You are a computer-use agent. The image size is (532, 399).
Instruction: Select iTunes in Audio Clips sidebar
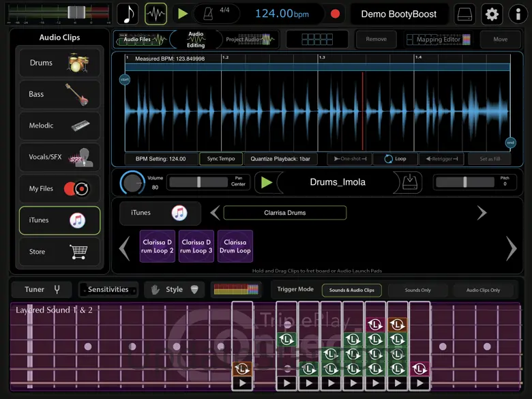coord(60,220)
